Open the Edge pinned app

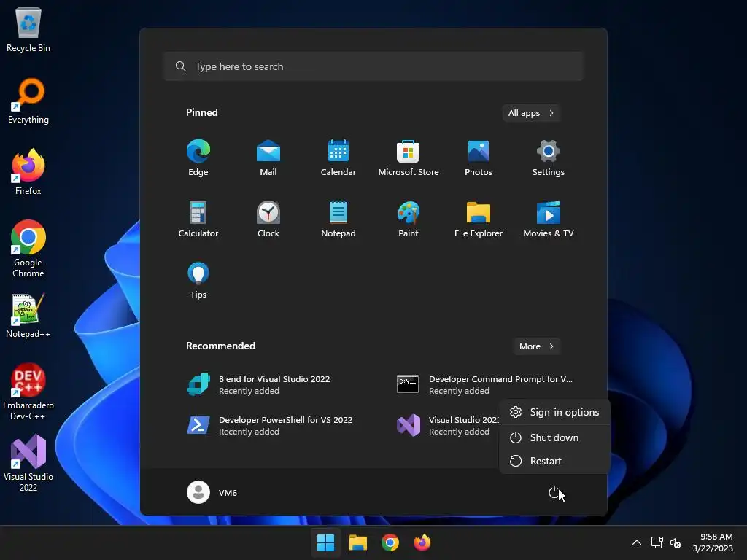point(198,158)
